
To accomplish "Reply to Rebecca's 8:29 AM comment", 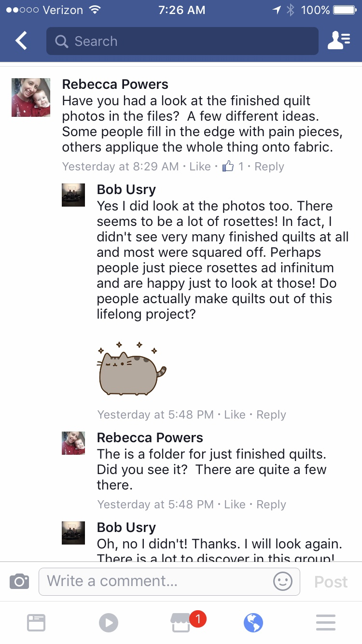I will coord(269,167).
